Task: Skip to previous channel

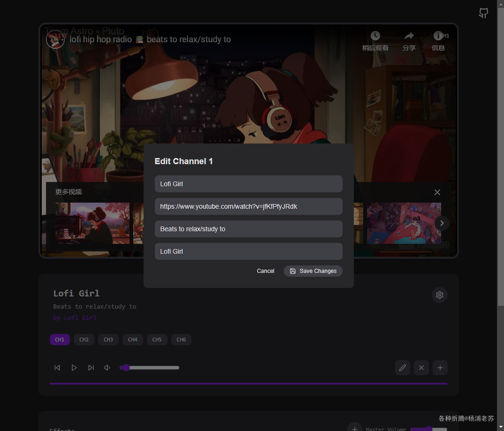Action: 57,367
